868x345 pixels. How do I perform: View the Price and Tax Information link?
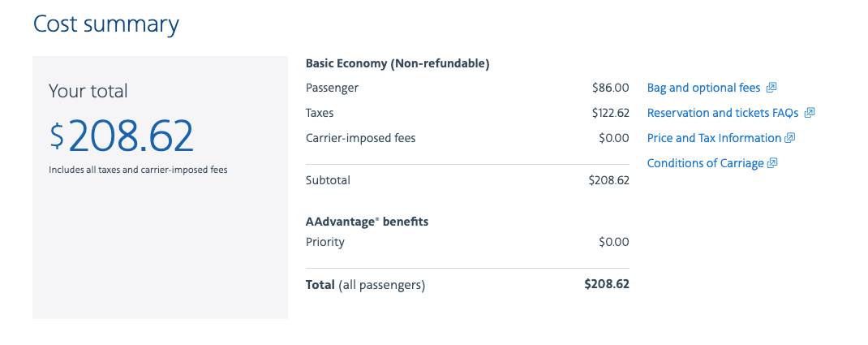[x=714, y=138]
